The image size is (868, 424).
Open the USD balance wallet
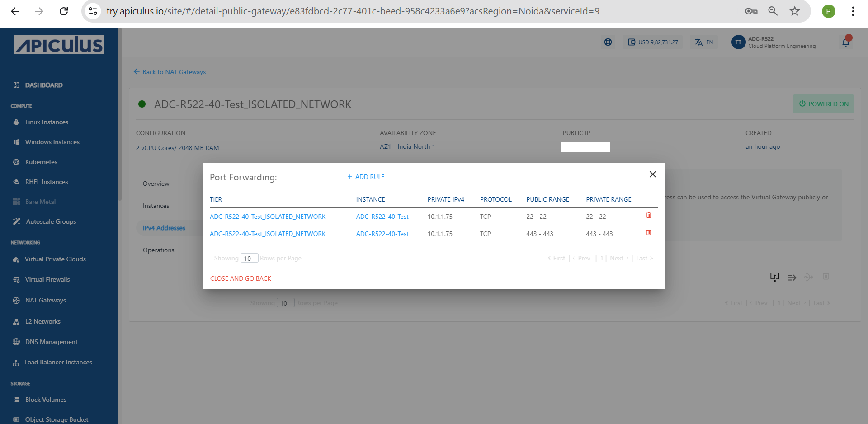coord(653,42)
